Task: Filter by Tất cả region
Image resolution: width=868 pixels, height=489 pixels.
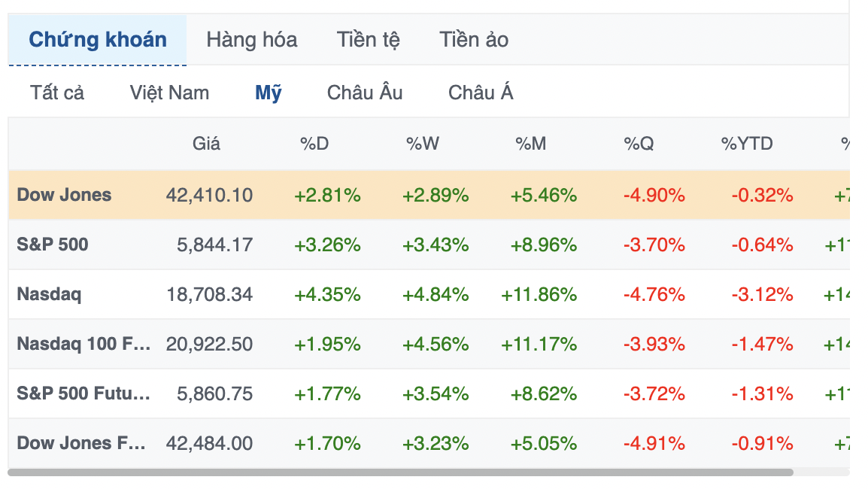Action: (57, 93)
